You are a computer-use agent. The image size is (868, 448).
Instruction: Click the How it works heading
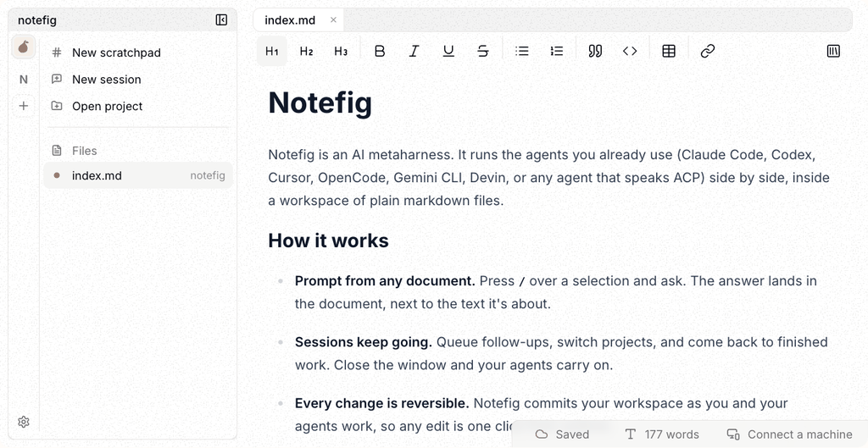tap(328, 241)
